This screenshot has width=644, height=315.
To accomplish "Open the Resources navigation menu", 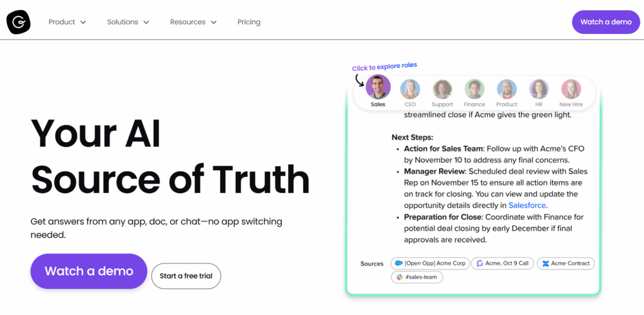I will (x=194, y=22).
